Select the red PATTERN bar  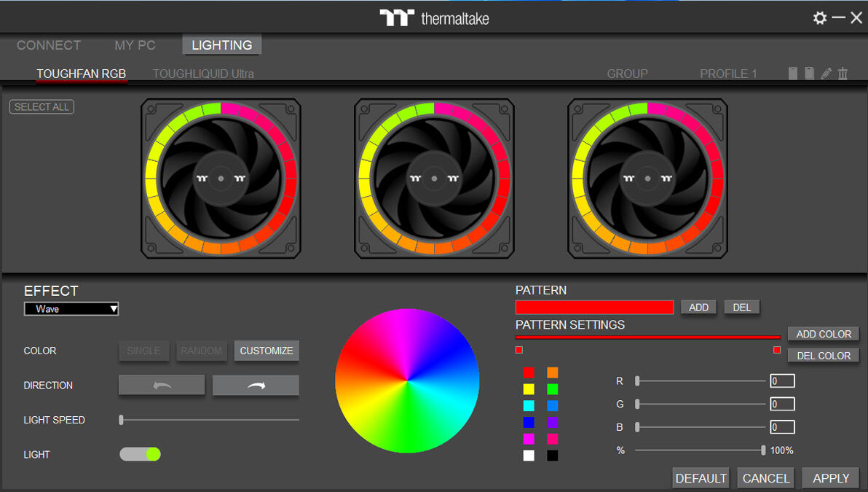click(594, 308)
